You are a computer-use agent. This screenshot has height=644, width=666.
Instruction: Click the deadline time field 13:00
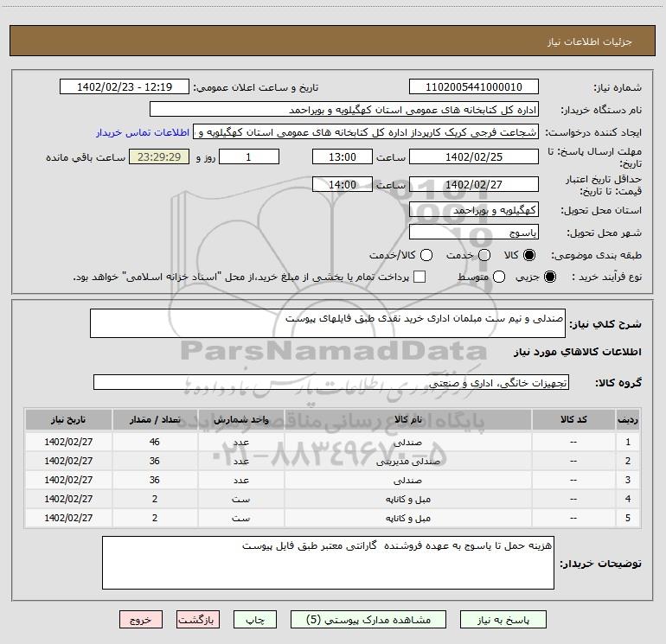(x=343, y=156)
